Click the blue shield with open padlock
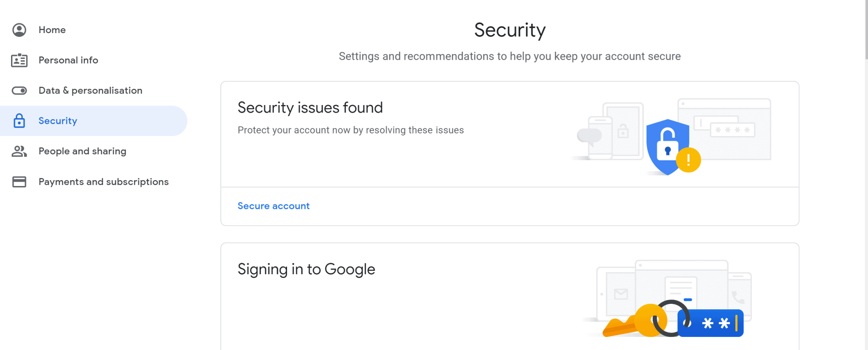868x350 pixels. click(x=668, y=147)
